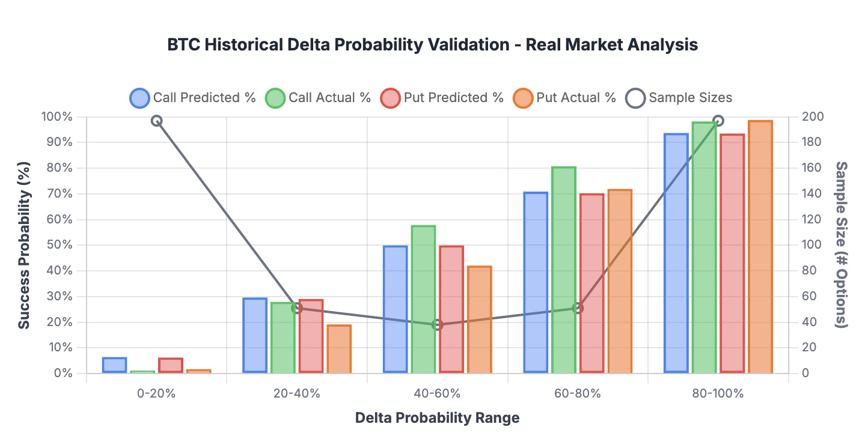Click orange Put Actual bar in 40-60%

pos(480,319)
